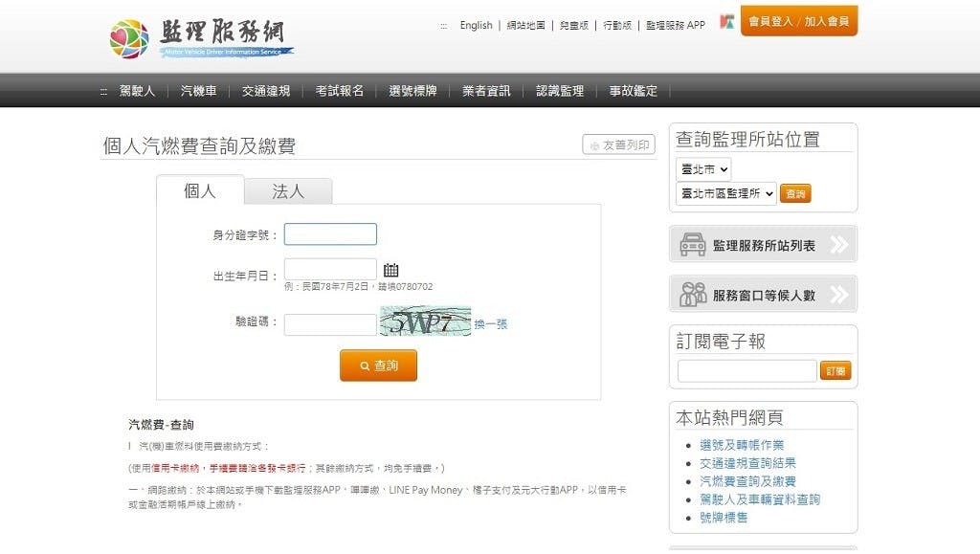Open the 汽燃費查詢及繳費 sidebar link
Image resolution: width=980 pixels, height=554 pixels.
[747, 481]
